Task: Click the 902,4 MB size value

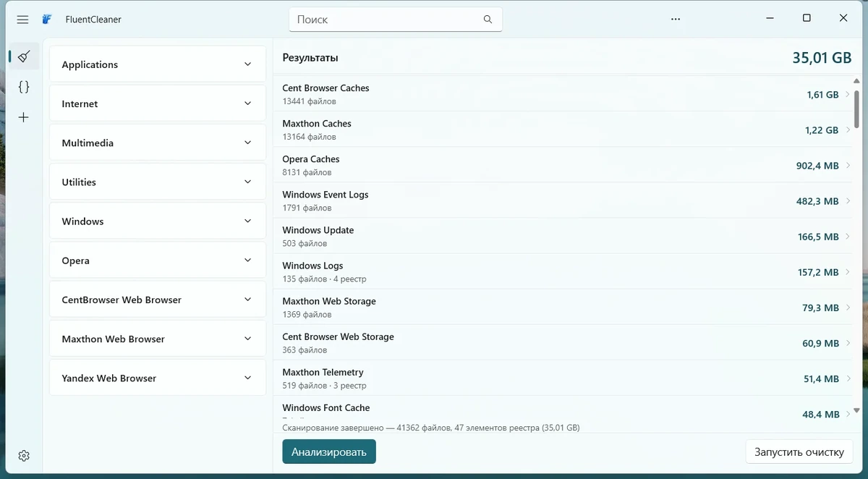Action: pos(817,166)
